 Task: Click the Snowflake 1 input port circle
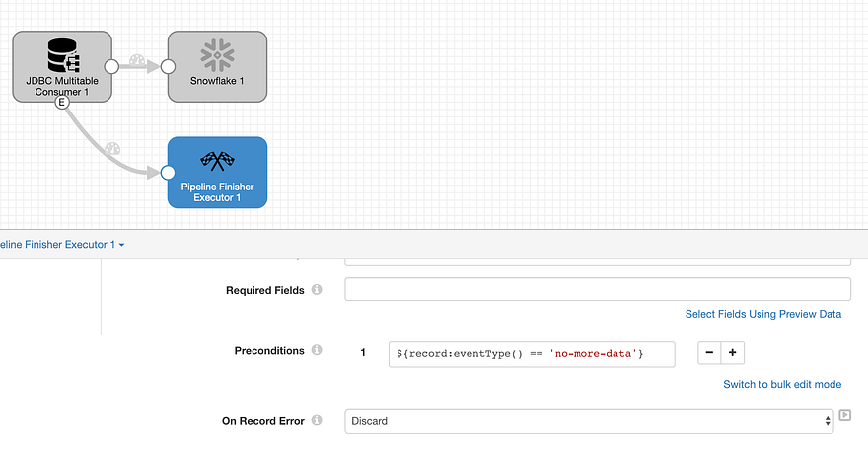[x=168, y=66]
